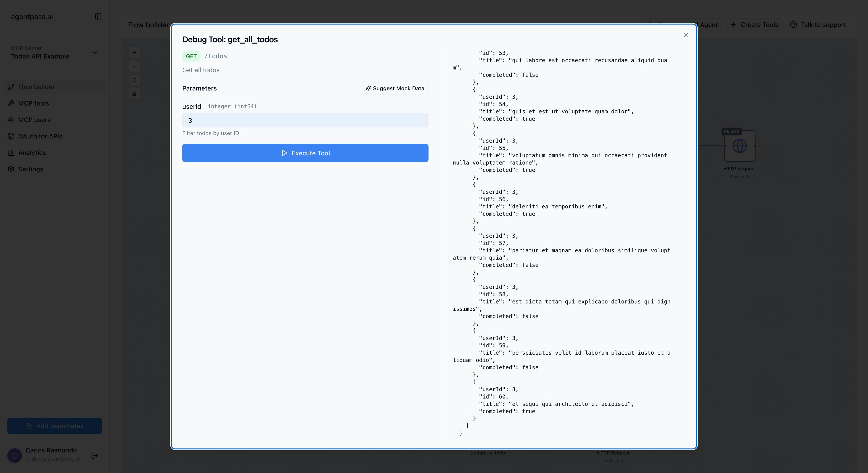Click the fit view canvas icon
868x473 pixels.
tap(134, 80)
